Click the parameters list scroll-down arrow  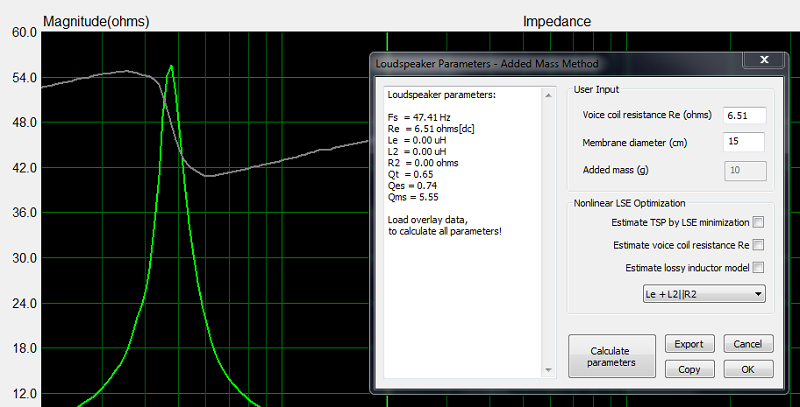tap(548, 370)
